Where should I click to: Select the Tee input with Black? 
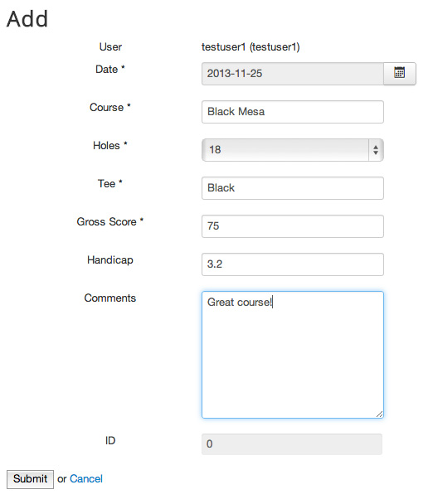point(292,188)
